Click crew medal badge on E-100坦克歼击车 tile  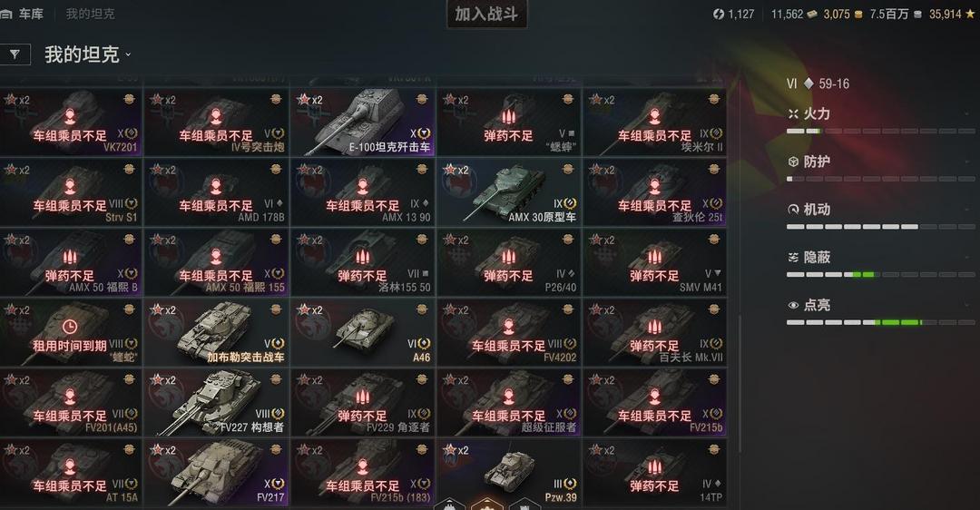(422, 100)
